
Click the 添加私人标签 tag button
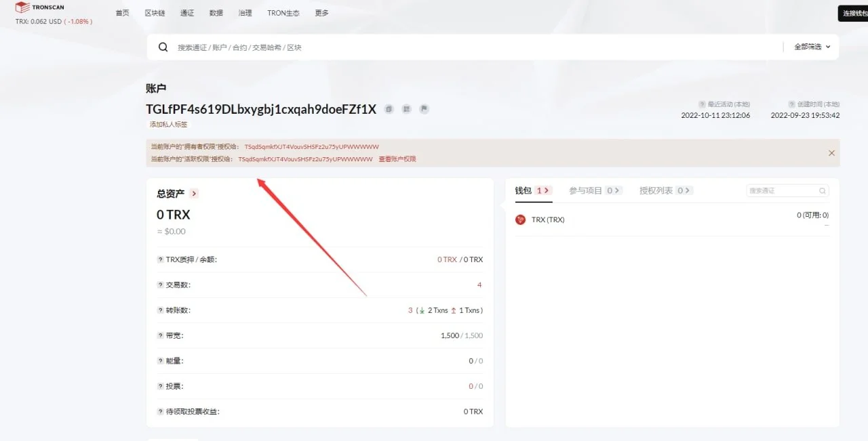[169, 125]
